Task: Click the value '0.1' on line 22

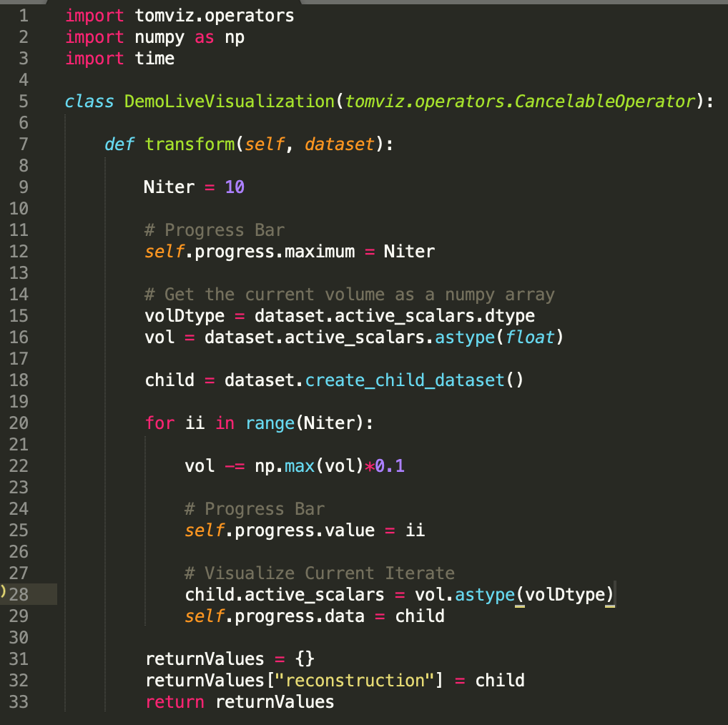Action: pos(390,466)
